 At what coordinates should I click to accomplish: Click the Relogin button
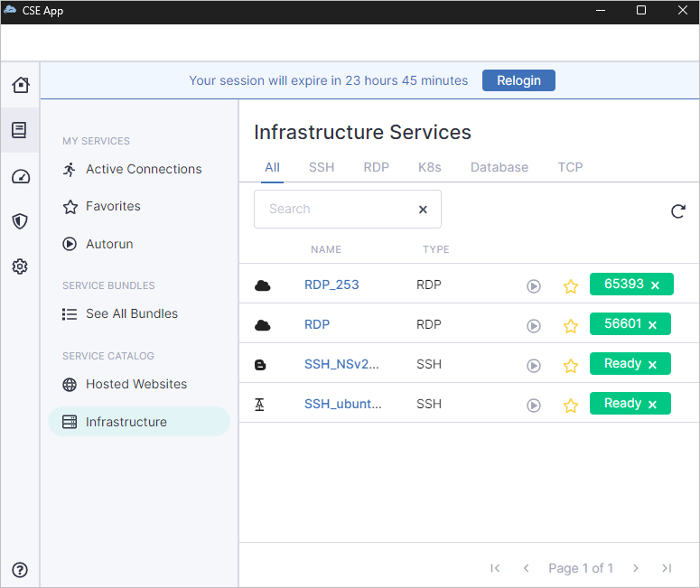click(x=518, y=80)
